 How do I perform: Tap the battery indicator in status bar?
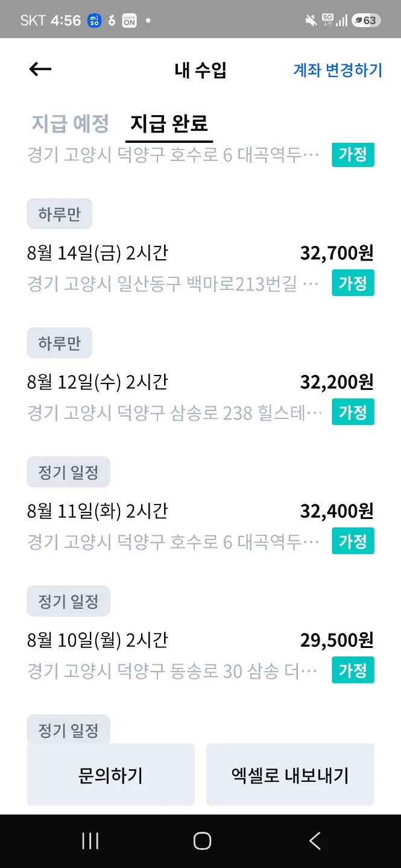[x=366, y=20]
